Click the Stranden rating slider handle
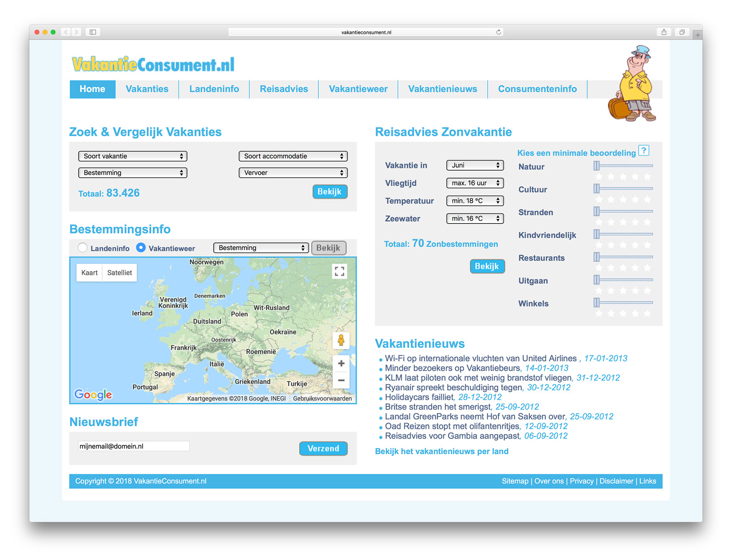The height and width of the screenshot is (560, 731). [596, 211]
